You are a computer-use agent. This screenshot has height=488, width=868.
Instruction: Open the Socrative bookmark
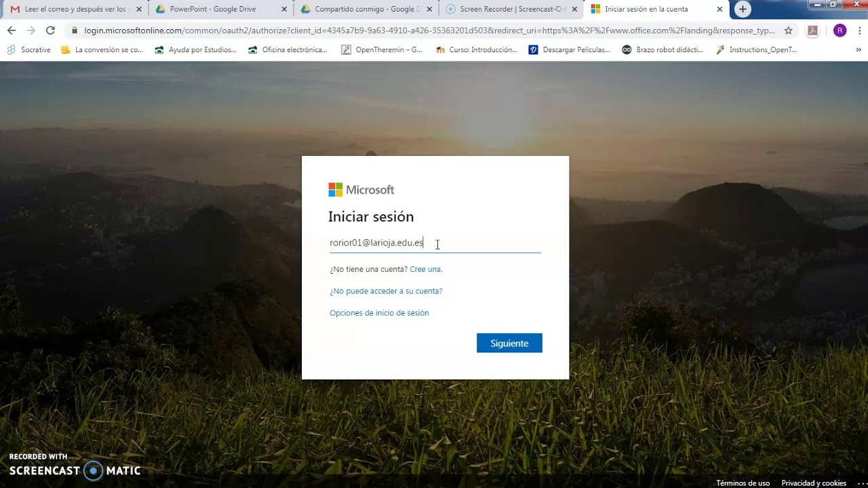tap(28, 49)
